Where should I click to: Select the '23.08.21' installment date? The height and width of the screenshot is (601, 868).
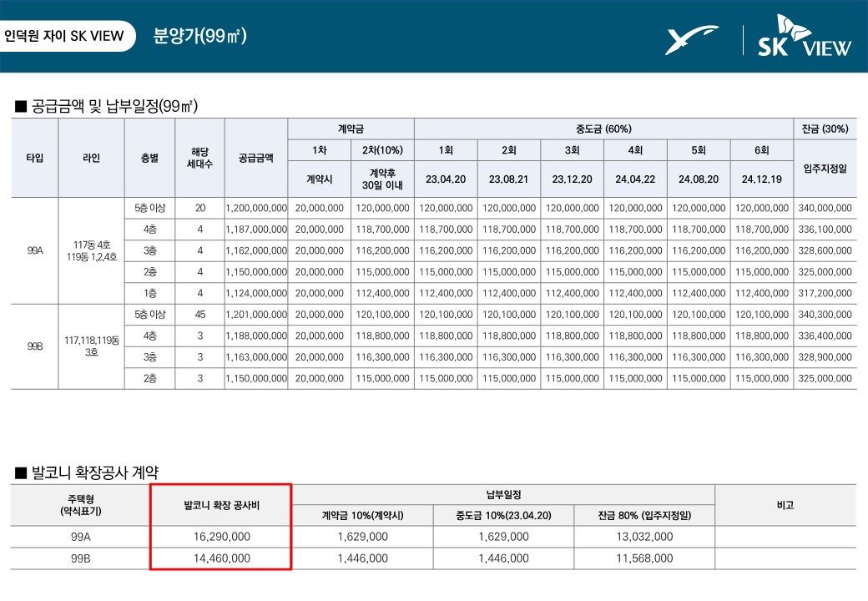(509, 179)
